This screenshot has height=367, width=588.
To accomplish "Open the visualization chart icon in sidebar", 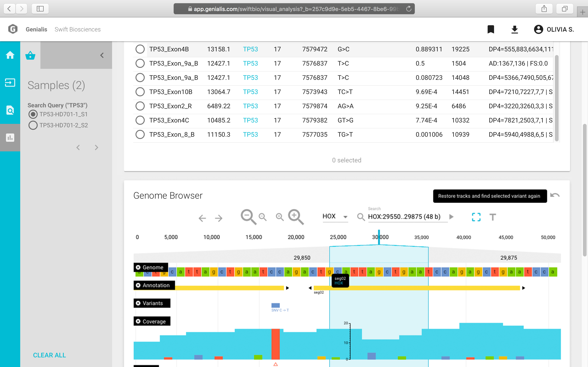I will 10,138.
